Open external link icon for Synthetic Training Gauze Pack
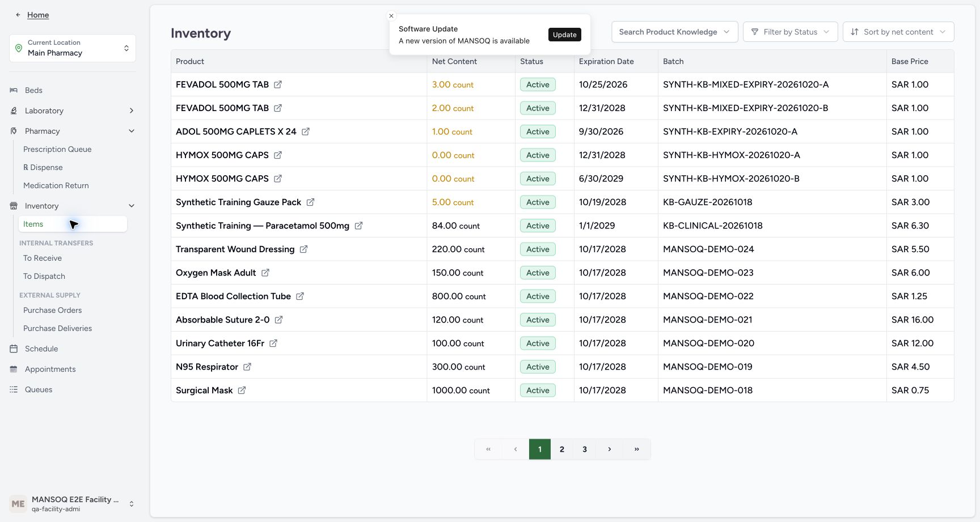The height and width of the screenshot is (522, 980). pyautogui.click(x=310, y=202)
